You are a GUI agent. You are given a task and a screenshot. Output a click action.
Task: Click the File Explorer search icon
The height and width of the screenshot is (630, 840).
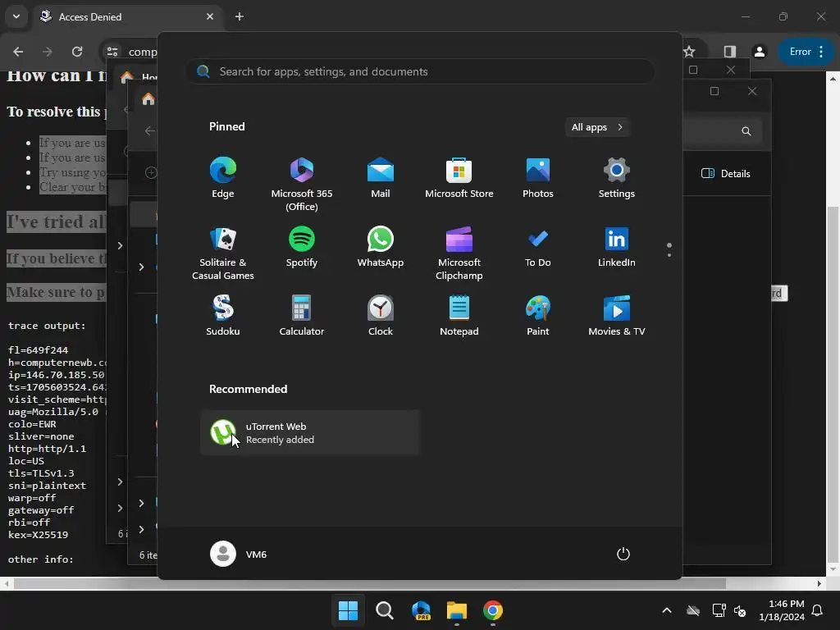pyautogui.click(x=746, y=131)
